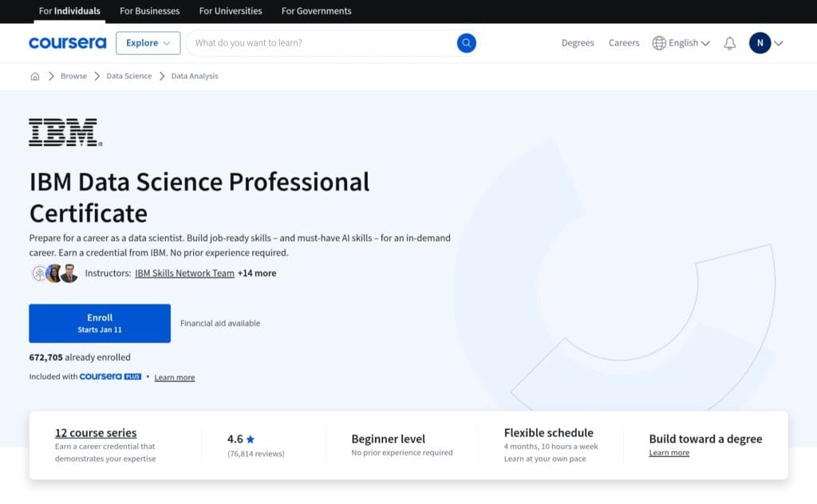Image resolution: width=817 pixels, height=504 pixels.
Task: Open notifications via the bell icon
Action: pyautogui.click(x=729, y=43)
